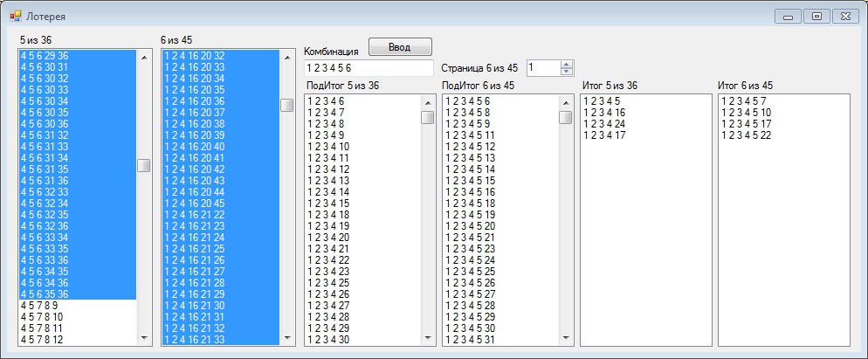
Task: Click the ПодИтог 6 из 45 scrollbar thumb
Action: click(x=565, y=117)
